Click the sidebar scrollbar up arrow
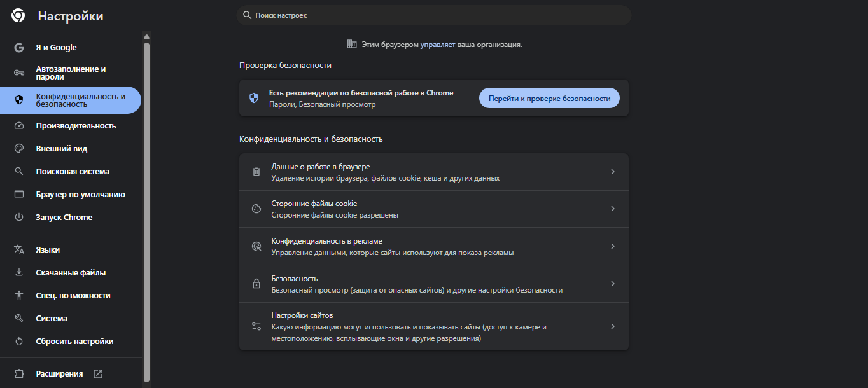This screenshot has width=868, height=388. (147, 36)
